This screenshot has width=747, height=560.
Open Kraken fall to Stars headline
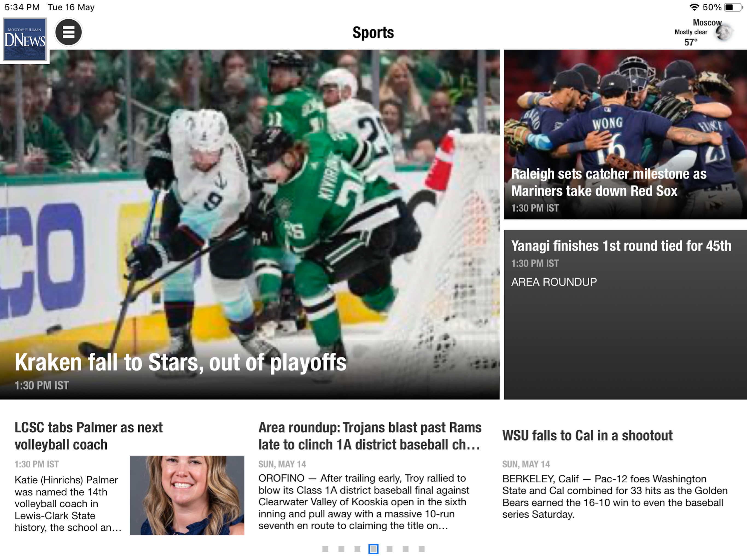(x=181, y=362)
